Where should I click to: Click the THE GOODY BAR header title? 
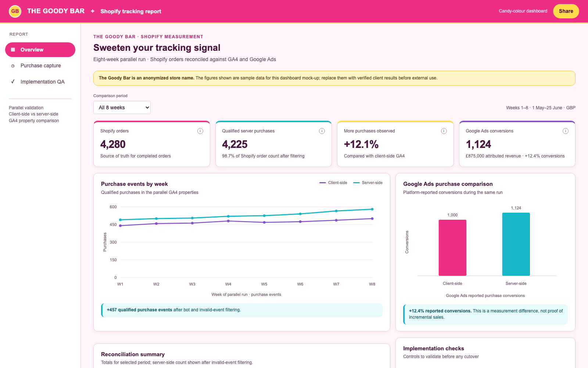[56, 11]
